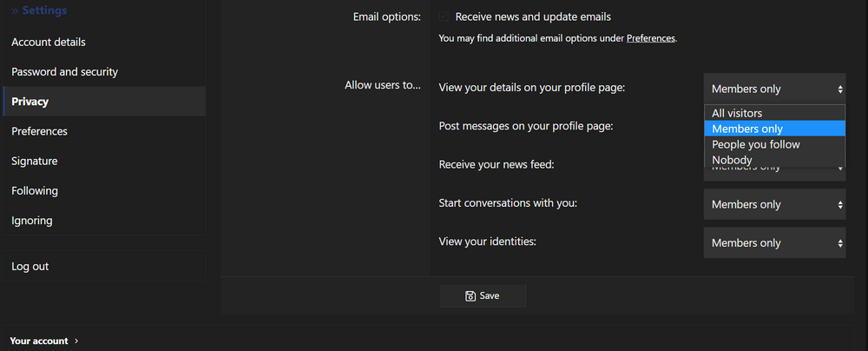Click Log out in the sidebar
The image size is (868, 351).
point(30,267)
